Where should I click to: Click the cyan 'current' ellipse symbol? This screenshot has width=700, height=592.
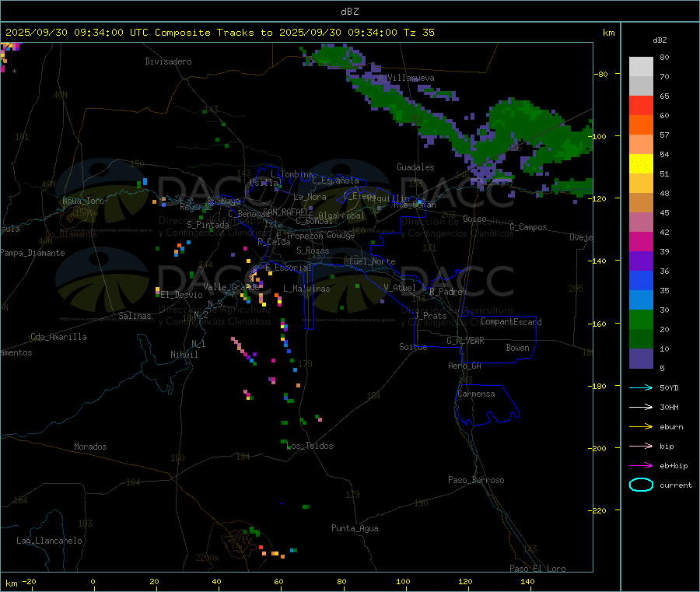[x=641, y=485]
